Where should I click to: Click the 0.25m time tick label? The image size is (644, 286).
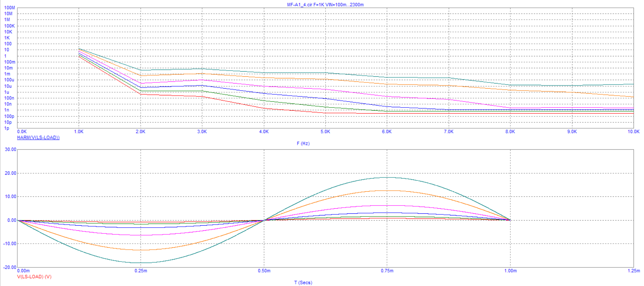141,271
